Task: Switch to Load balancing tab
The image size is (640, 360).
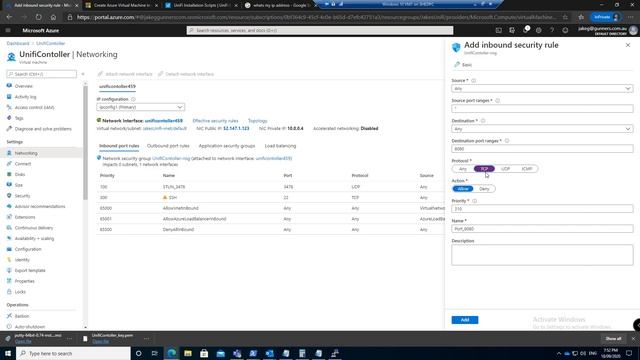Action: tap(280, 146)
